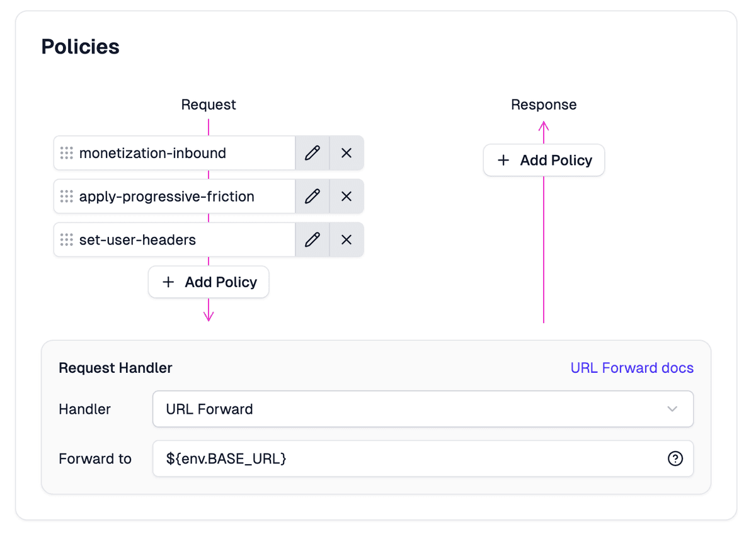Add a new Response policy

point(544,160)
